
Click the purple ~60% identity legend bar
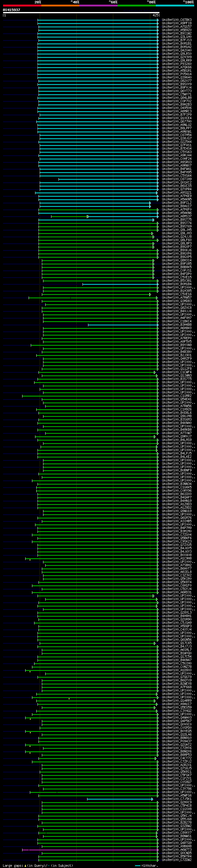coord(98,6)
